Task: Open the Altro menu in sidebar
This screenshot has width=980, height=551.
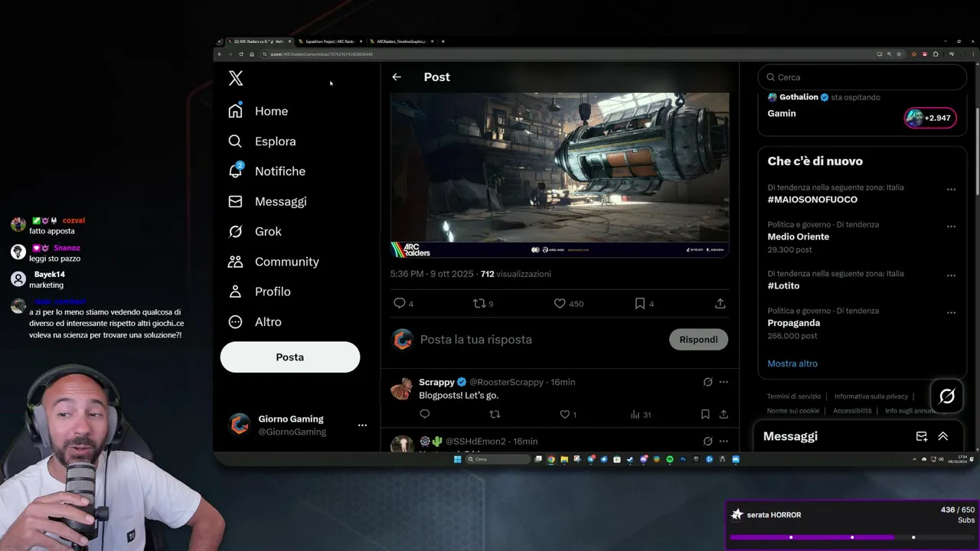Action: [x=255, y=322]
